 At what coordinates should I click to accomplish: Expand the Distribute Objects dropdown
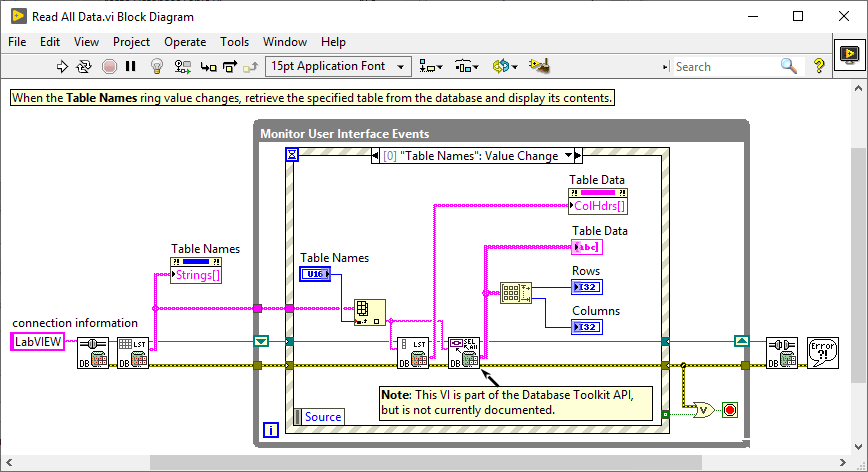(467, 66)
